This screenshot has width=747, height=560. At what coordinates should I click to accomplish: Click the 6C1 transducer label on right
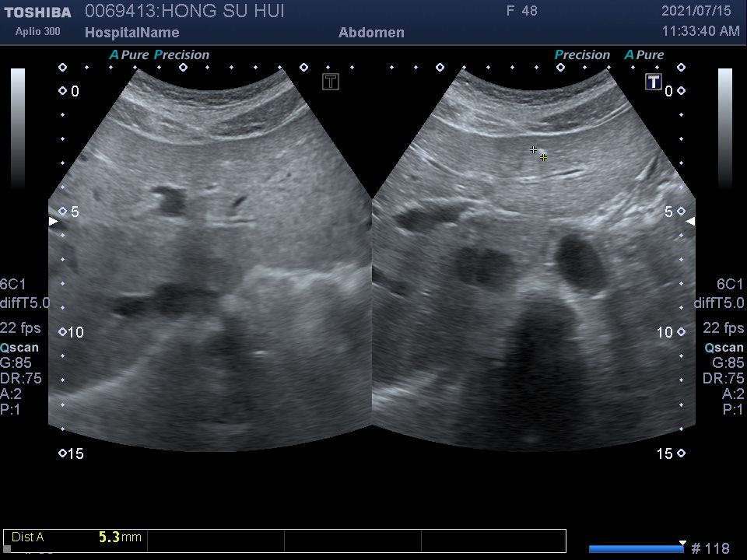coord(730,285)
